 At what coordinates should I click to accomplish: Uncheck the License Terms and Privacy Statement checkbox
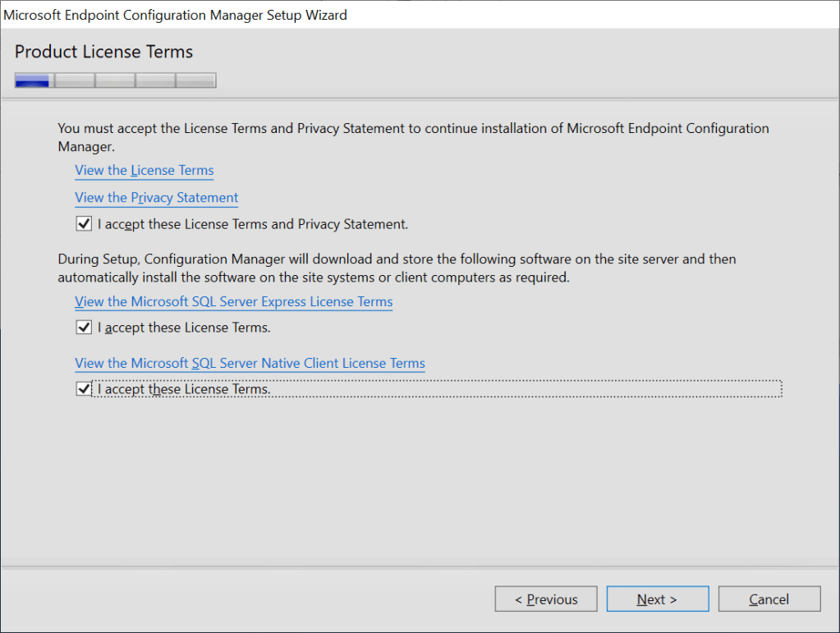[84, 223]
